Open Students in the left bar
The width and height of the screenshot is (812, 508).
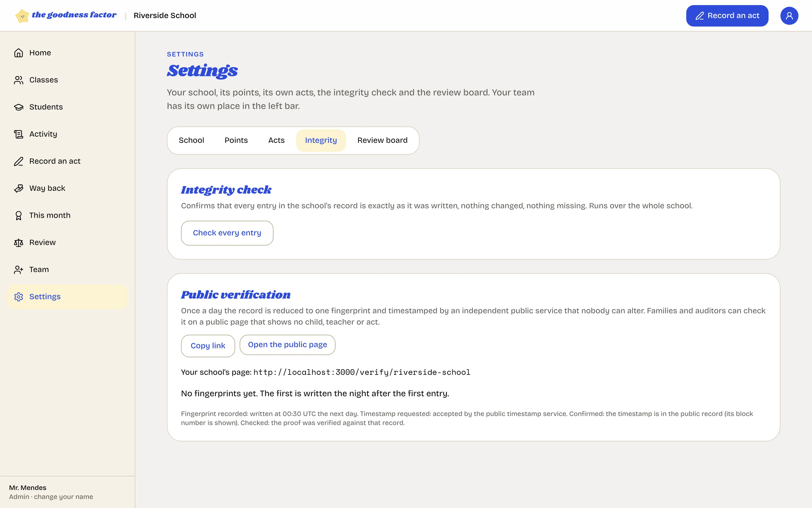[x=67, y=107]
